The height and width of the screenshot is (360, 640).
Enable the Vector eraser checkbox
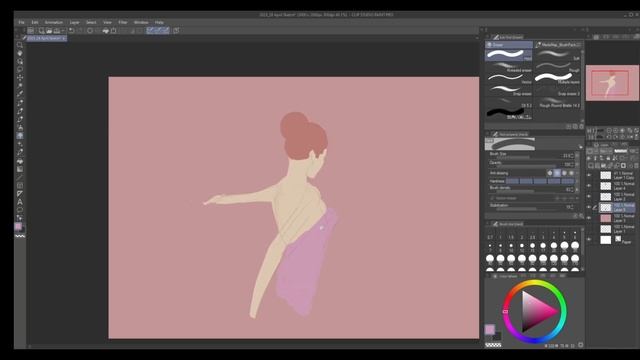pyautogui.click(x=492, y=198)
